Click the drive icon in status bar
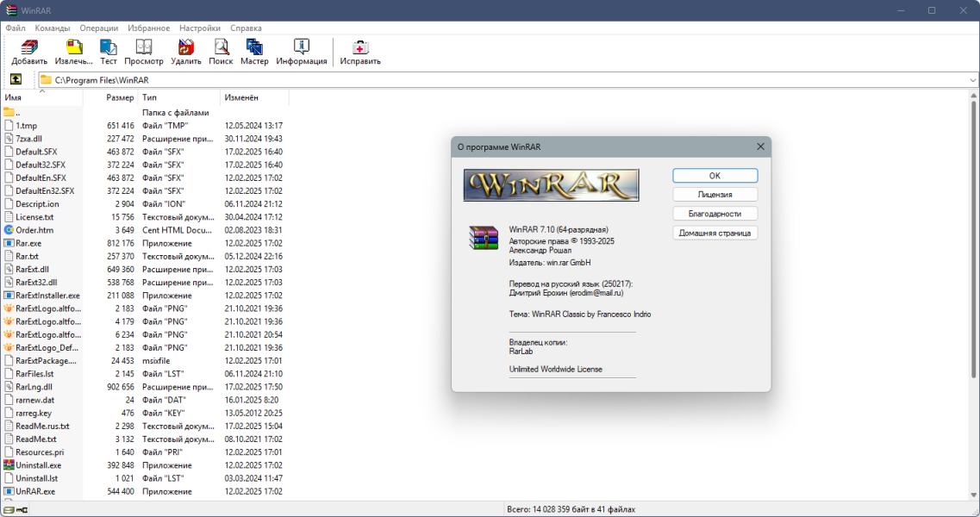 (8, 510)
